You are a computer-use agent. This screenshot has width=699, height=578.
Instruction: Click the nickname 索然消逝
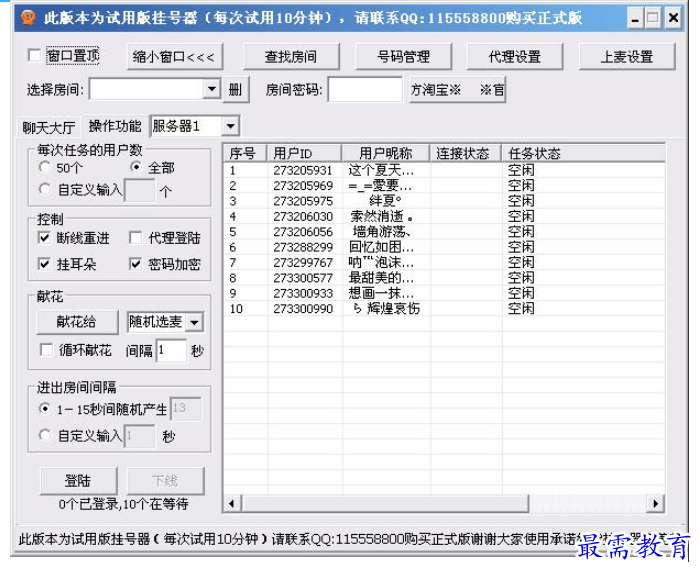click(x=381, y=216)
